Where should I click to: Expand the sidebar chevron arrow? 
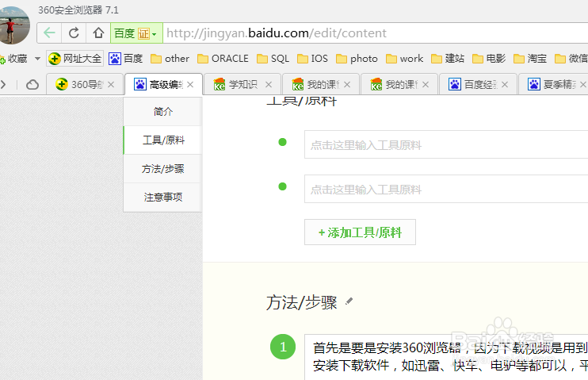pos(3,84)
